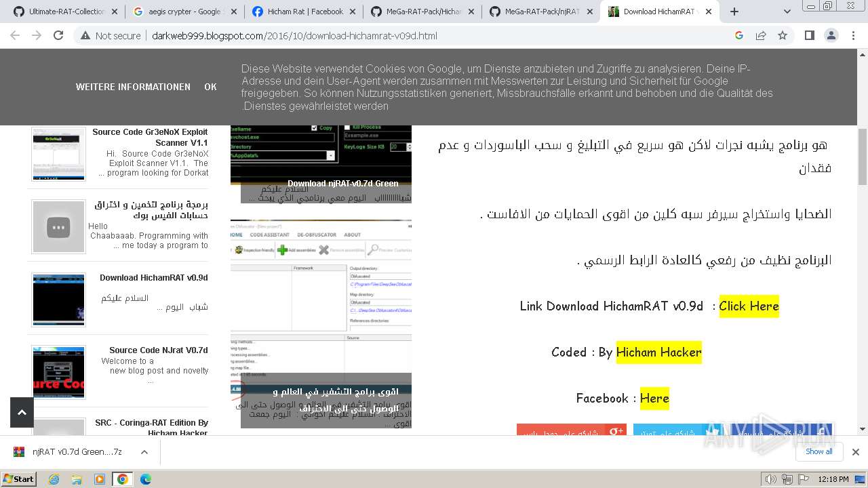Click the clock showing 12:18 PM
This screenshot has height=488, width=868.
point(833,479)
